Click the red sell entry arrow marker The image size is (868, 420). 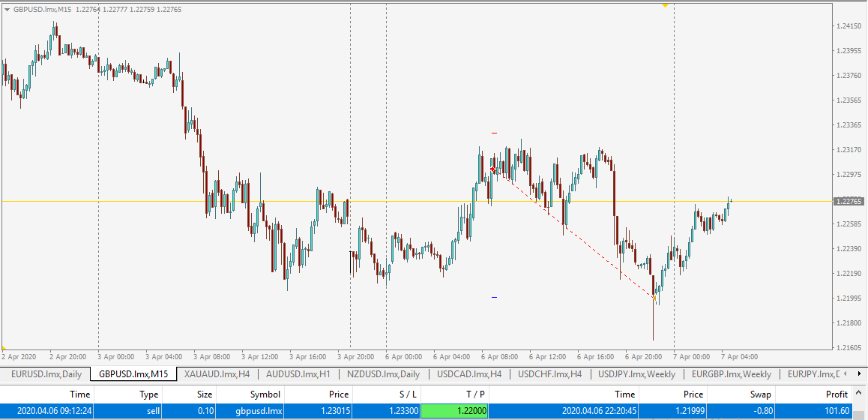coord(492,169)
